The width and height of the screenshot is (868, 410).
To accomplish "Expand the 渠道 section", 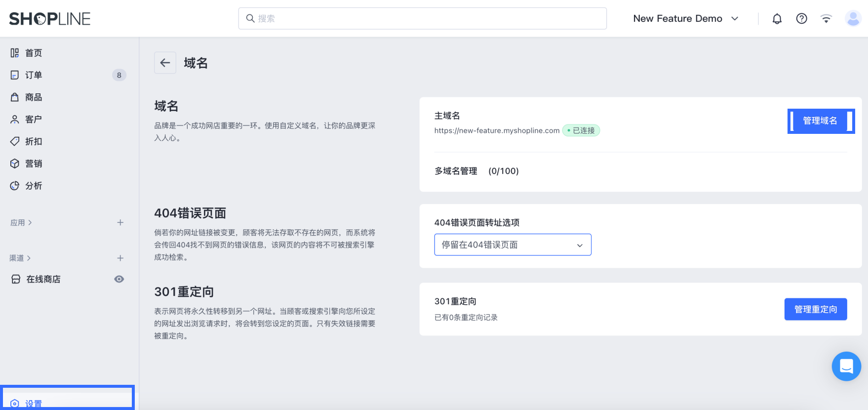I will pos(20,258).
